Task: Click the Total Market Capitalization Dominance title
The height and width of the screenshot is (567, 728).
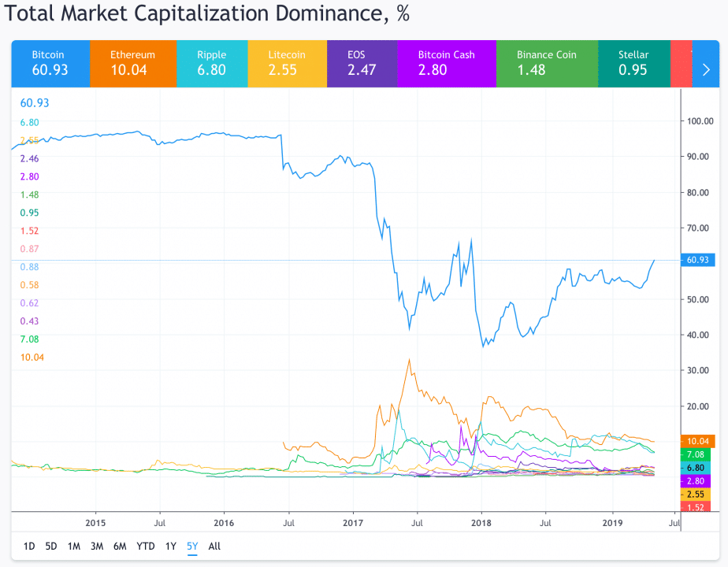Action: [206, 13]
